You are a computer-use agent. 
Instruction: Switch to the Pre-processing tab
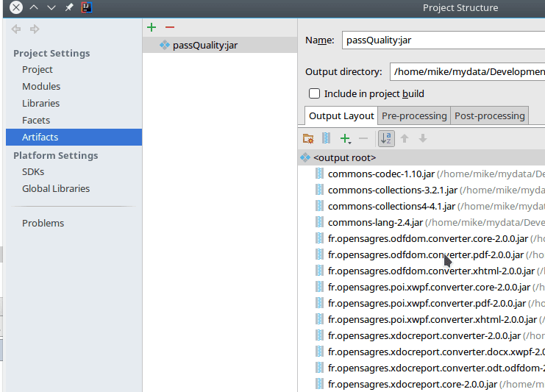[x=414, y=115]
